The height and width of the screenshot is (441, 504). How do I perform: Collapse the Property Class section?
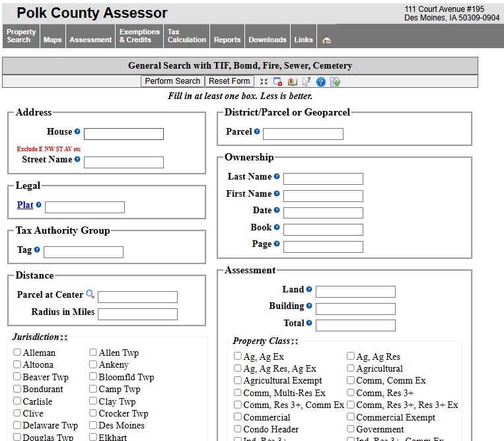(295, 341)
